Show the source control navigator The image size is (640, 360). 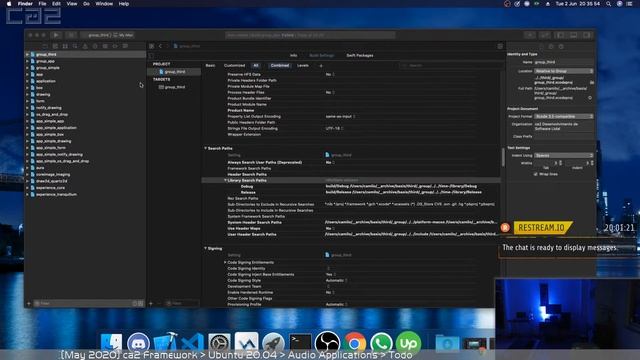click(55, 46)
